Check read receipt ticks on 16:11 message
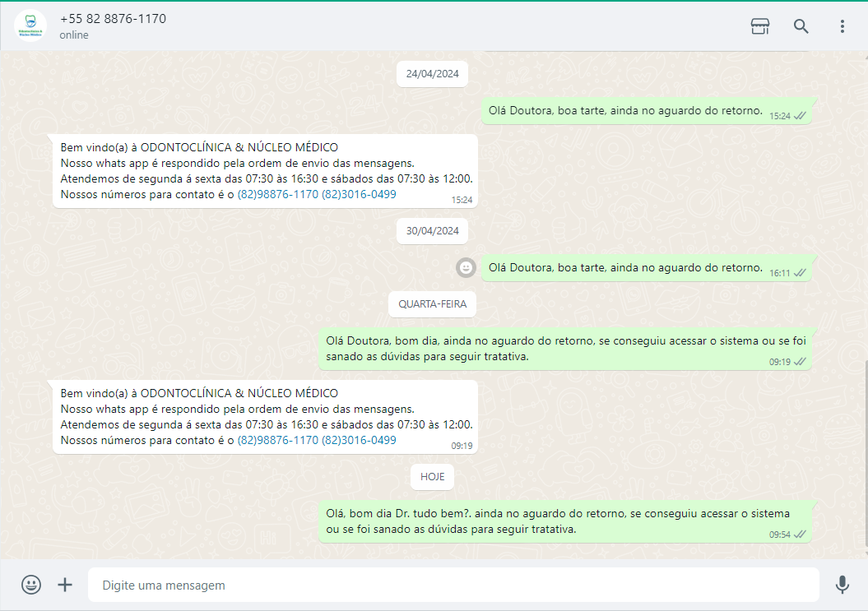The height and width of the screenshot is (611, 868). (x=800, y=273)
